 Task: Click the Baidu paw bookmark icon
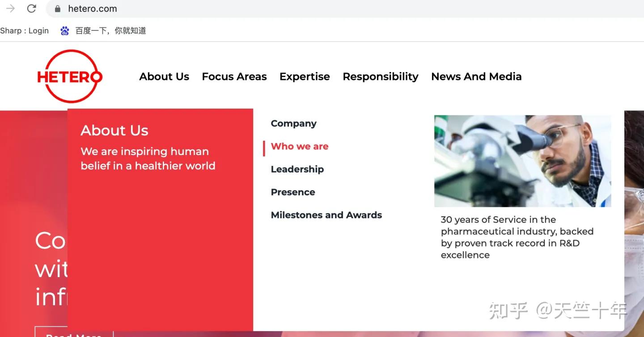tap(65, 31)
